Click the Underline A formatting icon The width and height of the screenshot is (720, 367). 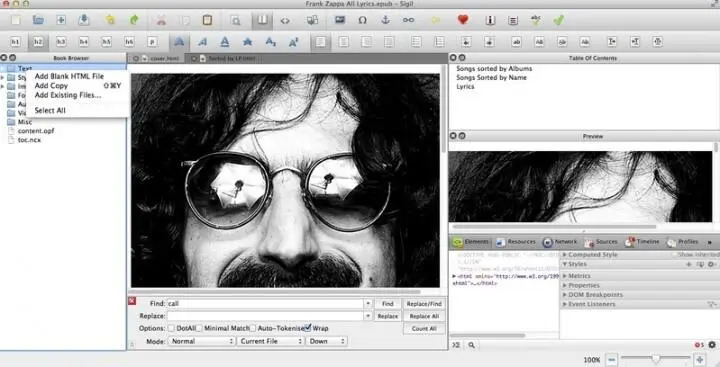[225, 42]
